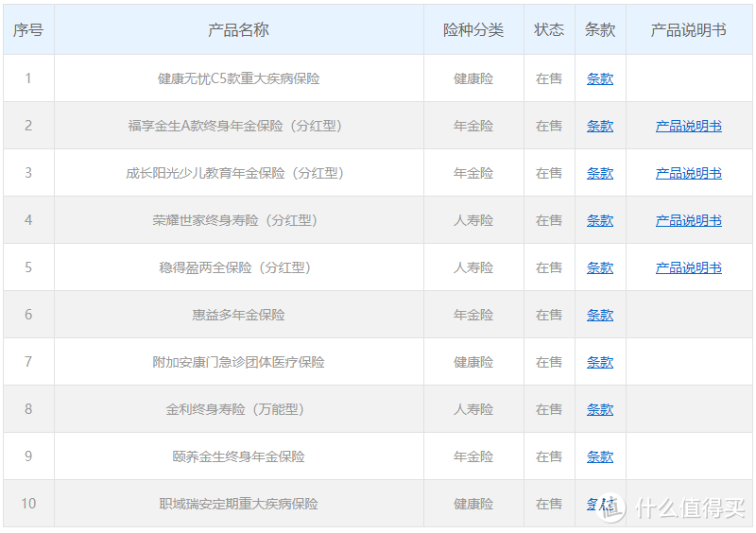Click the 险种分类 column header

[473, 30]
